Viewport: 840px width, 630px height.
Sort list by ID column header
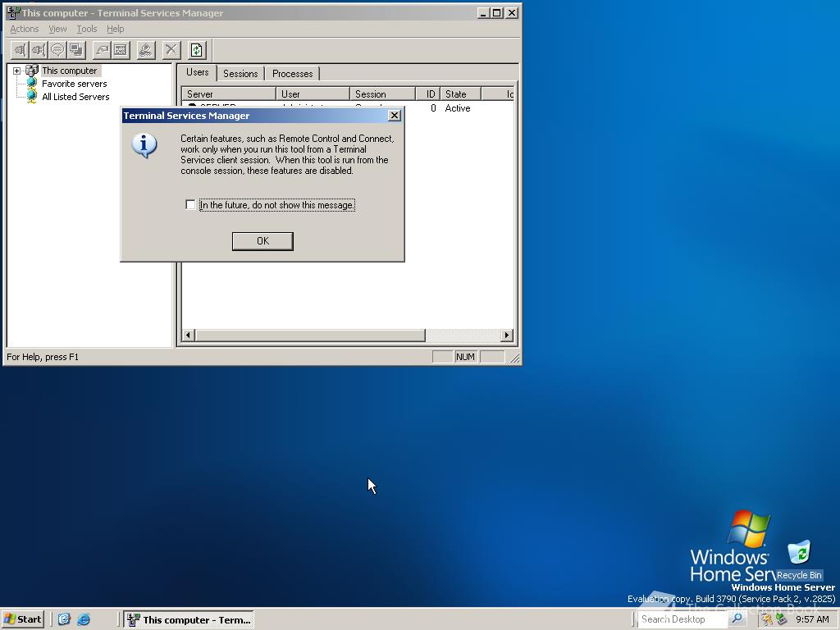[x=428, y=94]
